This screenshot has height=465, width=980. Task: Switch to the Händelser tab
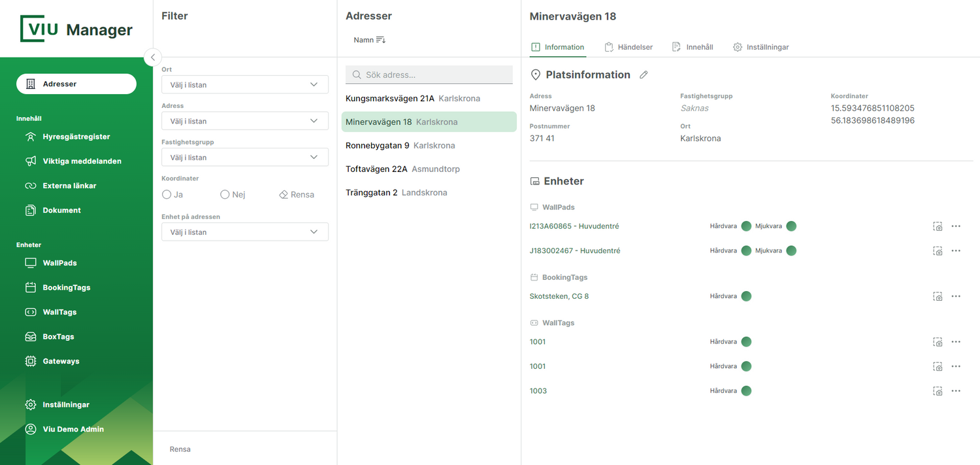point(629,47)
